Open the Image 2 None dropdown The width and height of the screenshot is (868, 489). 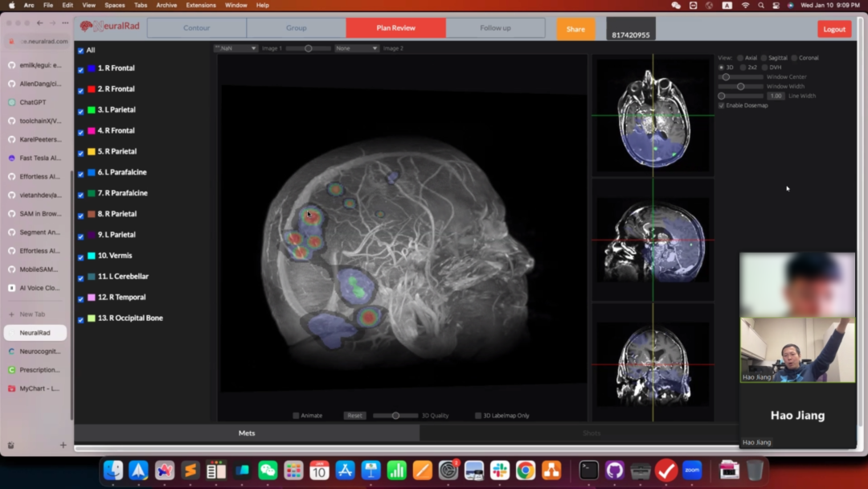(x=356, y=48)
